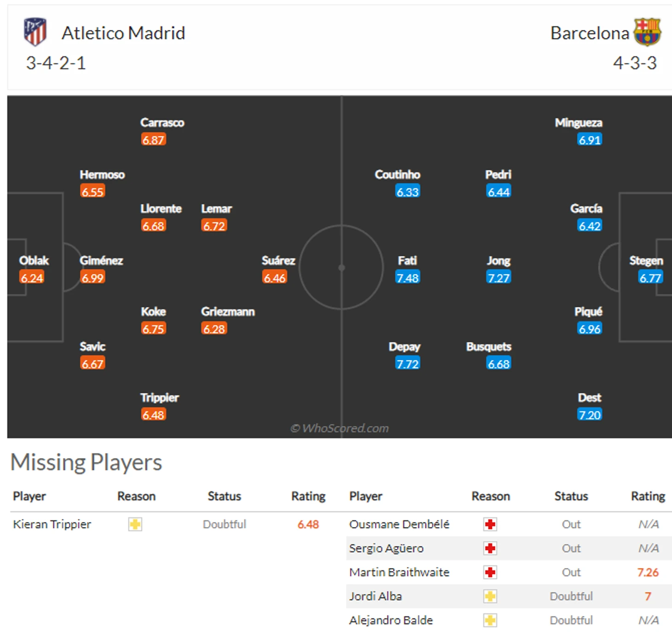
Task: Select Giménez's 6.99 rating badge
Action: tap(93, 278)
